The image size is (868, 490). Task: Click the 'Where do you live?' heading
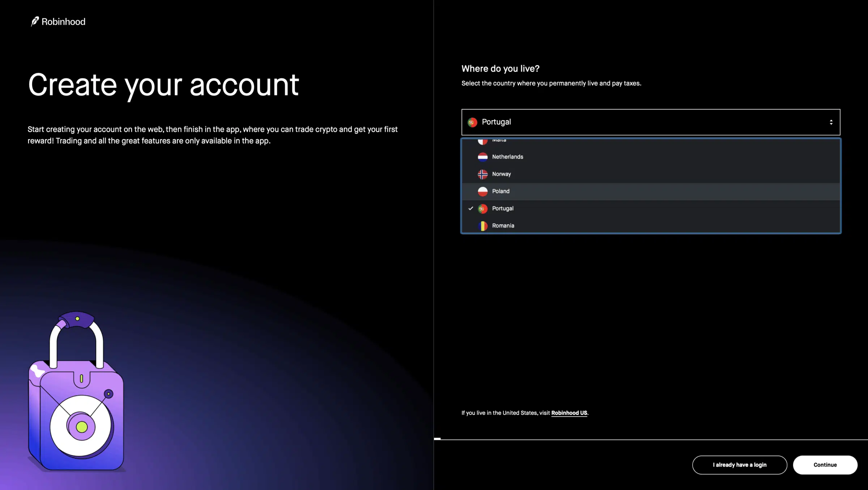pos(500,69)
